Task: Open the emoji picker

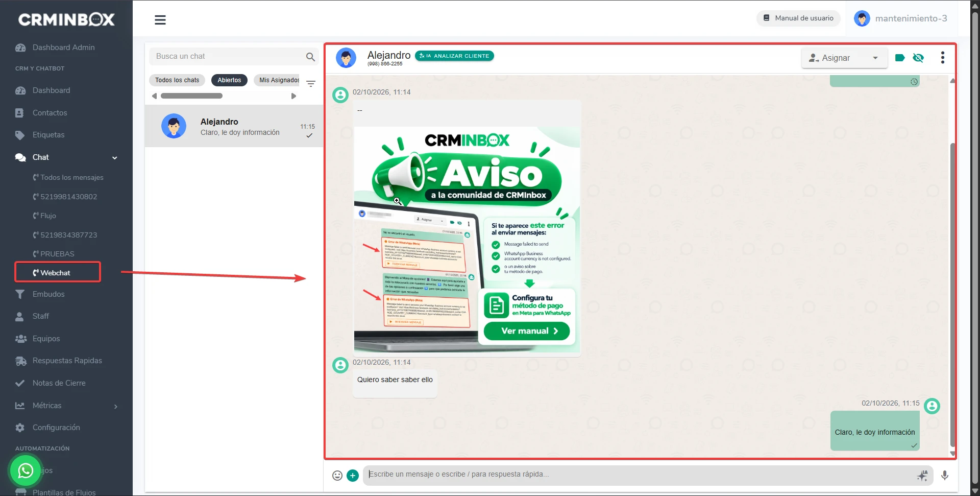Action: pyautogui.click(x=337, y=476)
